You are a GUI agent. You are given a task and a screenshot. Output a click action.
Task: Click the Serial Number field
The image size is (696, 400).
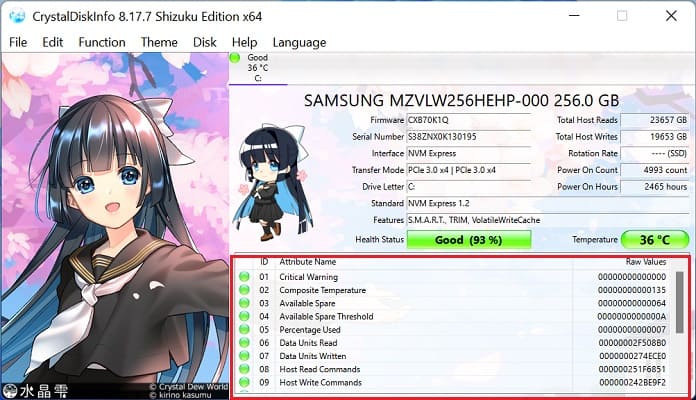coord(469,137)
